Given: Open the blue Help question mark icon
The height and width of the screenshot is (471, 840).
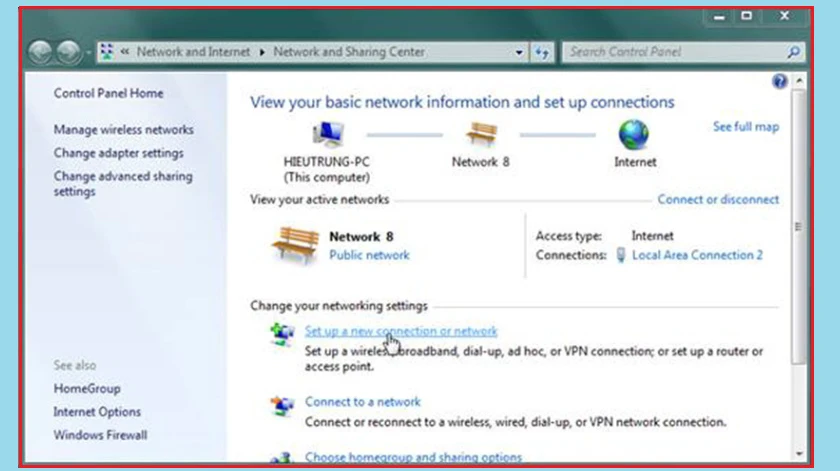Looking at the screenshot, I should point(779,81).
